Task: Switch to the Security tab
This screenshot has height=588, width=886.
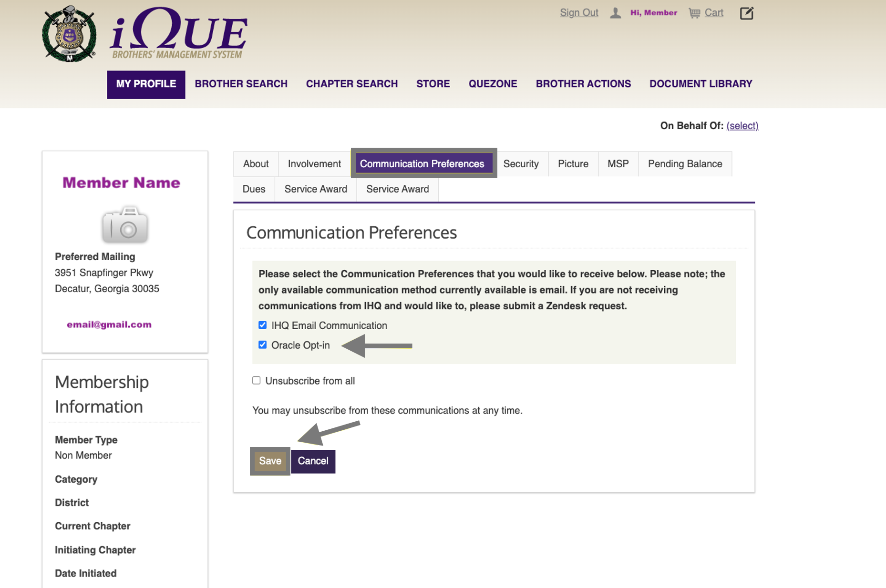Action: pos(521,164)
